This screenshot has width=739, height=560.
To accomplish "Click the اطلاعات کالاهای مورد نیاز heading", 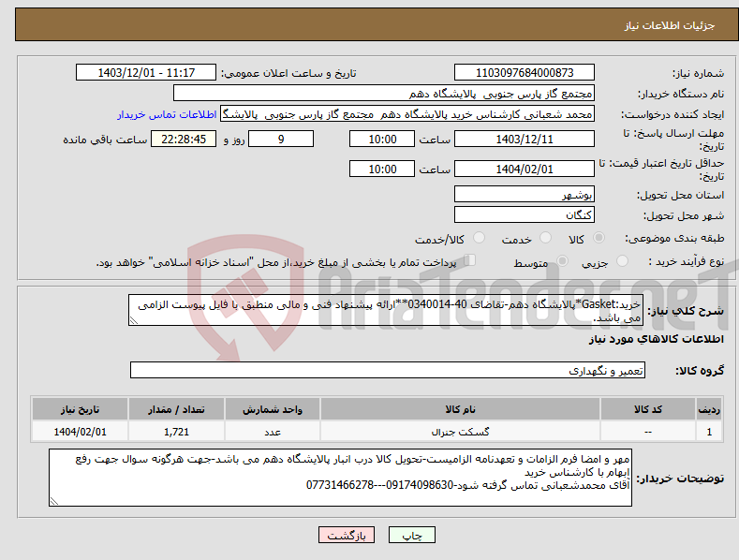I will pos(656,339).
